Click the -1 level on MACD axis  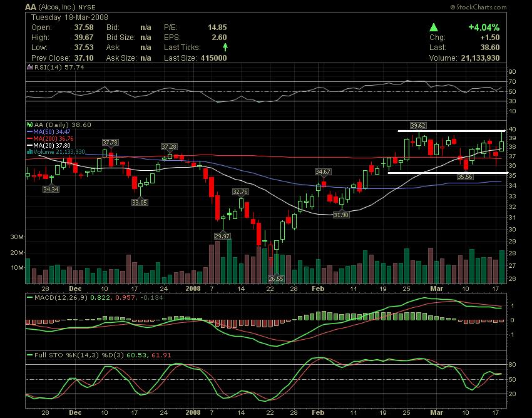click(x=512, y=335)
